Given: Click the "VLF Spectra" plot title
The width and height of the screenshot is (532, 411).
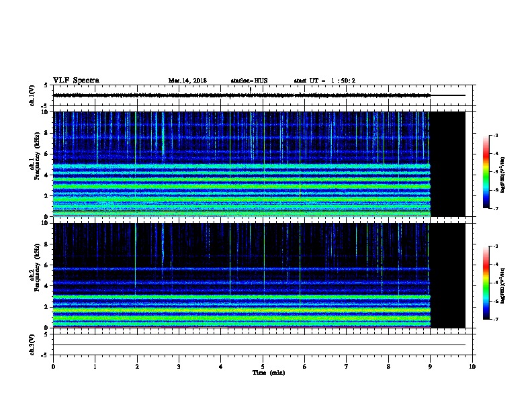Looking at the screenshot, I should click(x=76, y=81).
